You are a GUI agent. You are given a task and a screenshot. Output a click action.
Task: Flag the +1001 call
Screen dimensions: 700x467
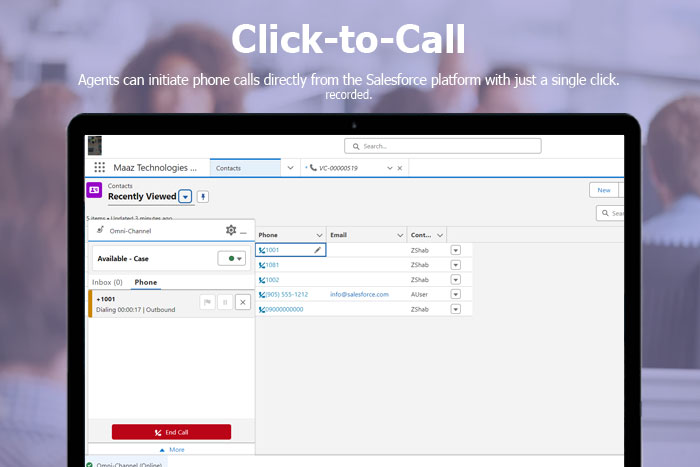point(207,302)
